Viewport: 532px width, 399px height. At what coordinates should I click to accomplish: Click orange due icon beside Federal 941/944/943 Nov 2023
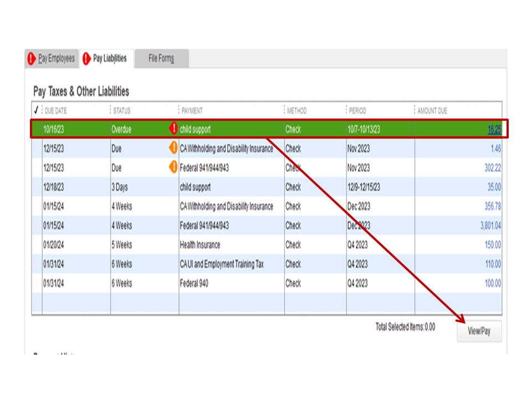tap(173, 167)
